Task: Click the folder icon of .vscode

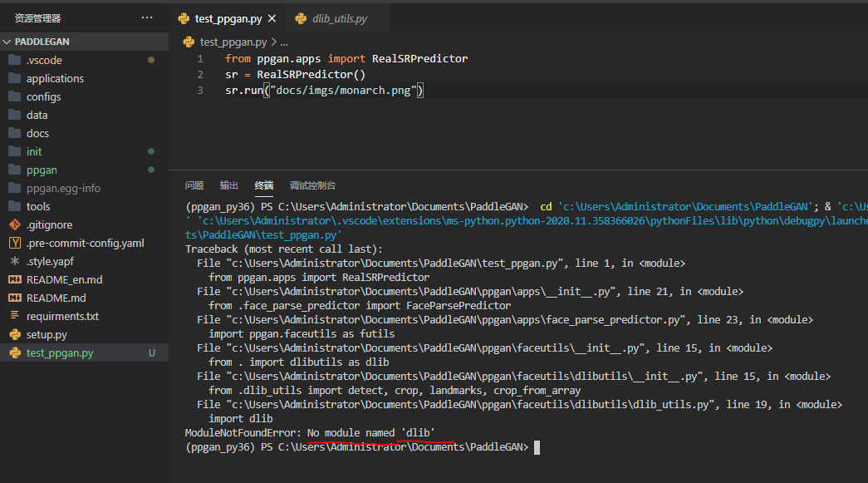Action: click(15, 60)
